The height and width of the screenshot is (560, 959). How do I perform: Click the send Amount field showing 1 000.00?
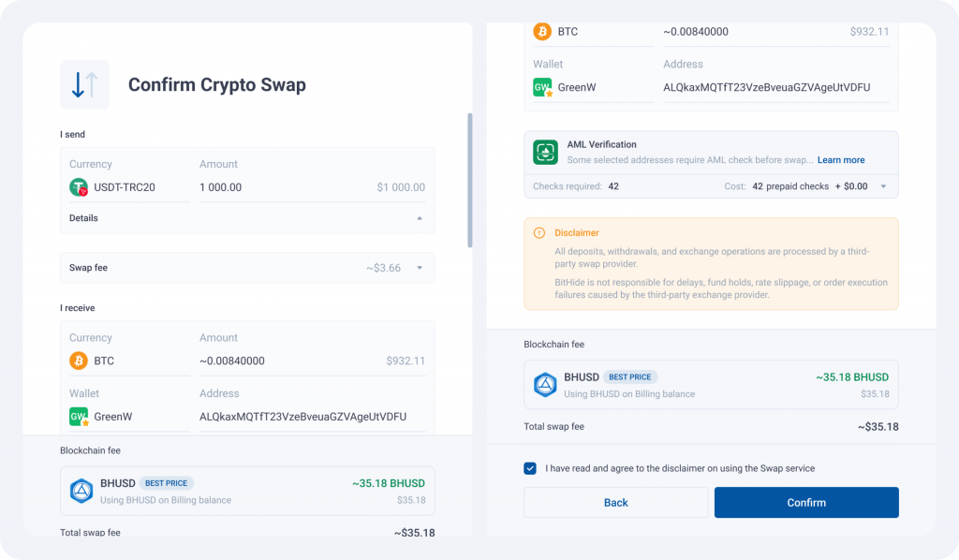pyautogui.click(x=281, y=187)
